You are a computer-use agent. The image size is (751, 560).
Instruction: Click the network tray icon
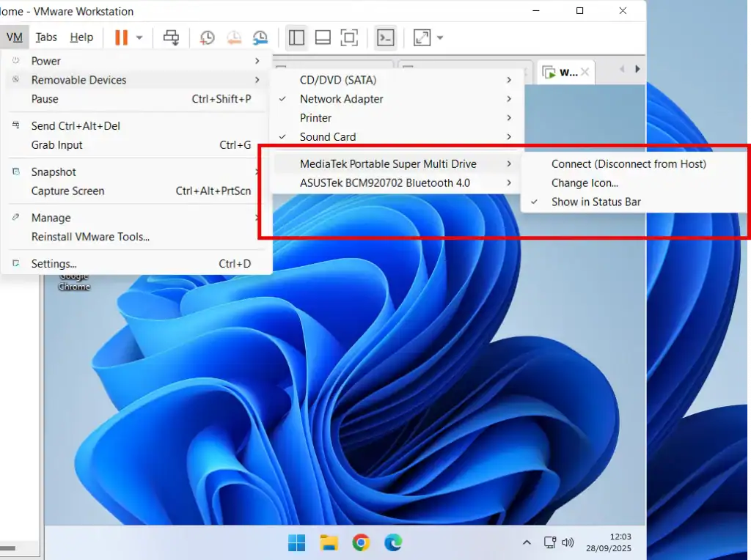click(549, 542)
